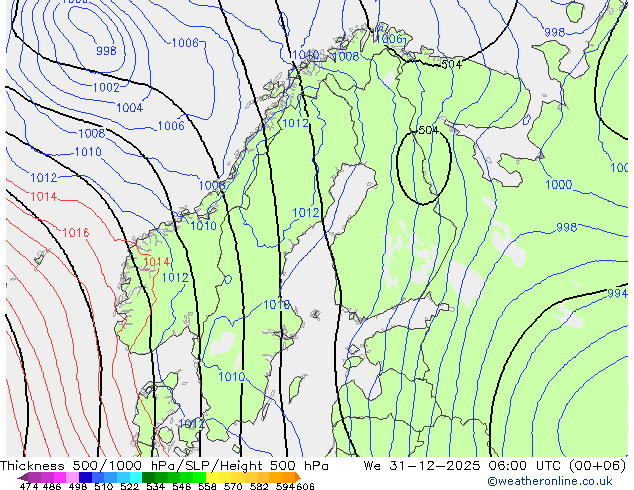Click the legend value 474

(29, 486)
